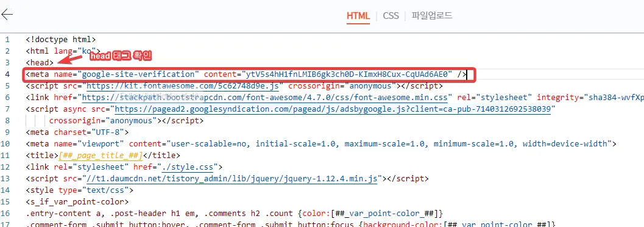Click the integrity="sha384 attribute on line 6
Viewport: 644px width, 227px height.
click(x=590, y=98)
